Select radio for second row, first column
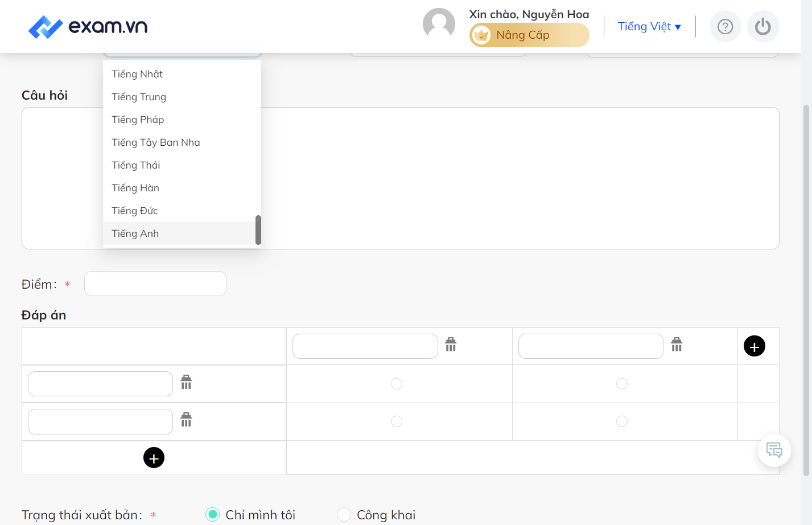The image size is (812, 525). [x=397, y=421]
